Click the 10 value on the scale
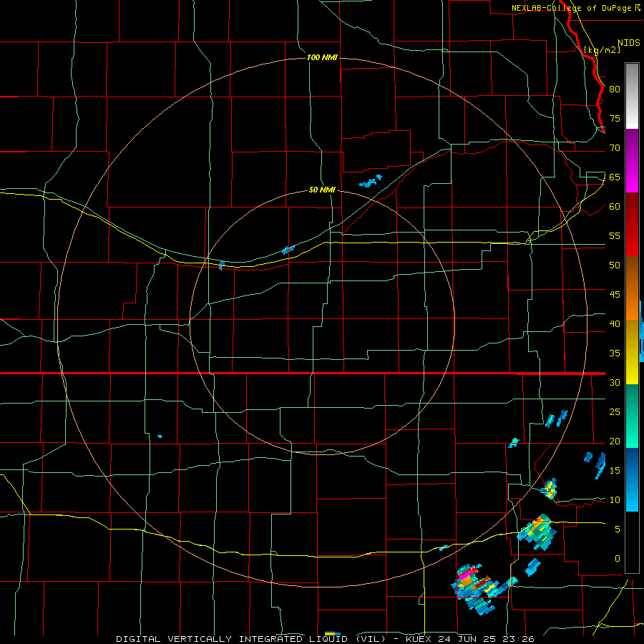Image resolution: width=644 pixels, height=644 pixels. pos(615,500)
